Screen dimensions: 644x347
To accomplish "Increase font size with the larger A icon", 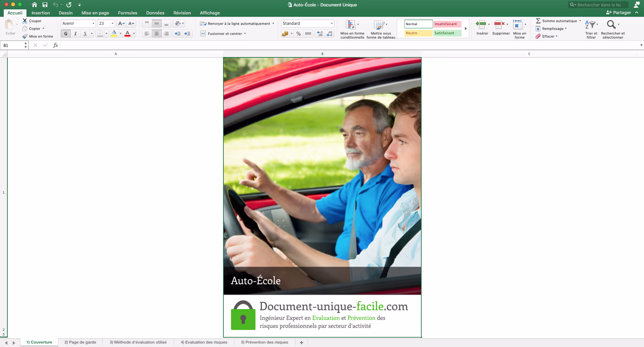I will tap(121, 23).
